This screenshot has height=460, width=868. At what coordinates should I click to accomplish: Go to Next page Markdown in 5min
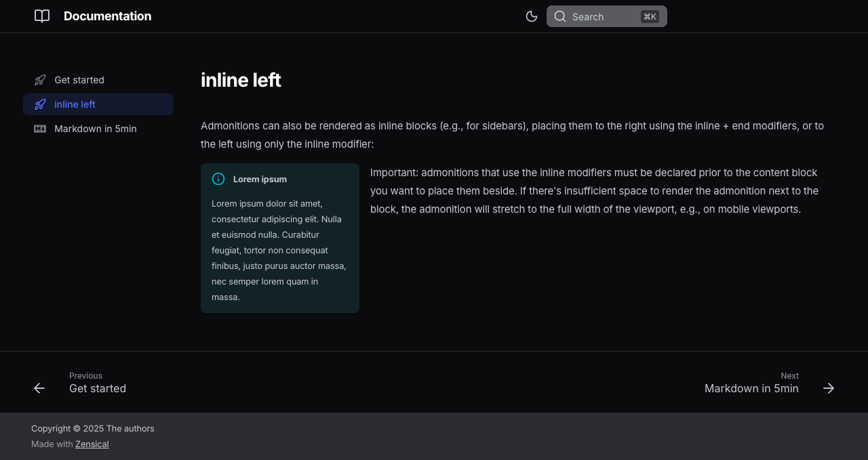751,388
